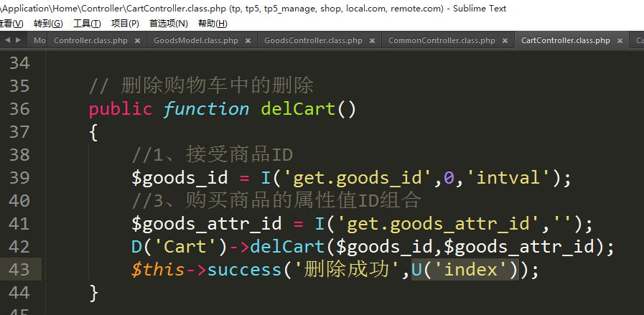Close the CartController.class.php tab
Viewport: 644px width, 315px height.
[620, 41]
